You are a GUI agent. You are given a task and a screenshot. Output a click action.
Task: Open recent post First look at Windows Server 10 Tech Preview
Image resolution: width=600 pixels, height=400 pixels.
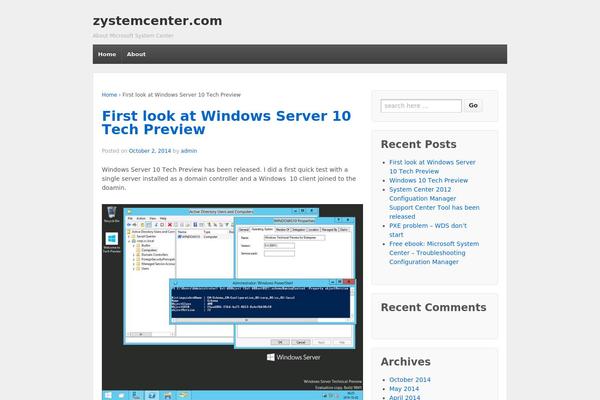pos(432,167)
